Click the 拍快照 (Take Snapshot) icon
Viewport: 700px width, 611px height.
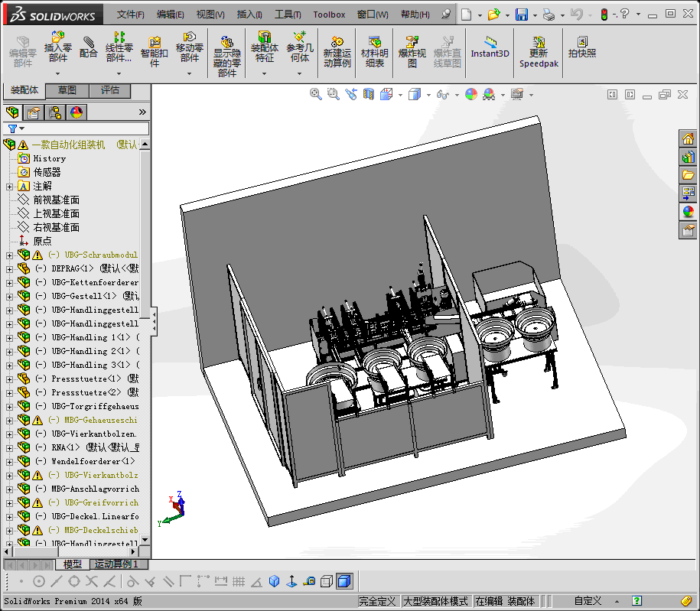click(581, 47)
